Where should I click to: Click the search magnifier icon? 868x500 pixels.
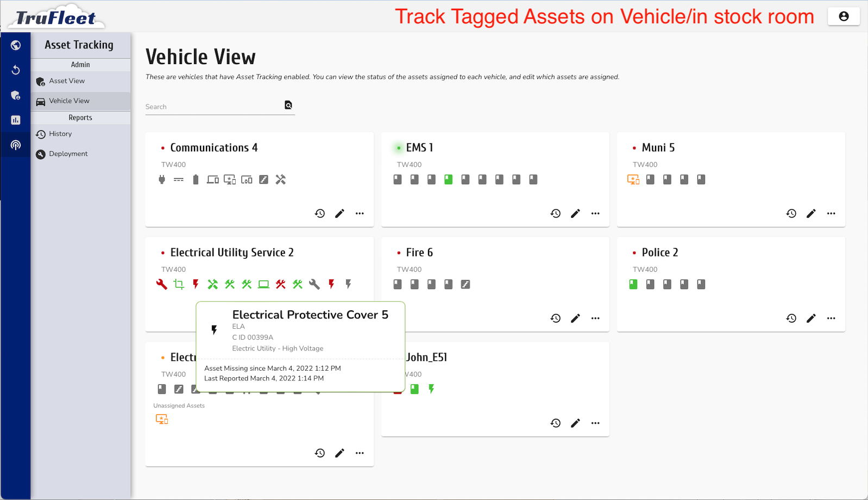click(x=288, y=105)
